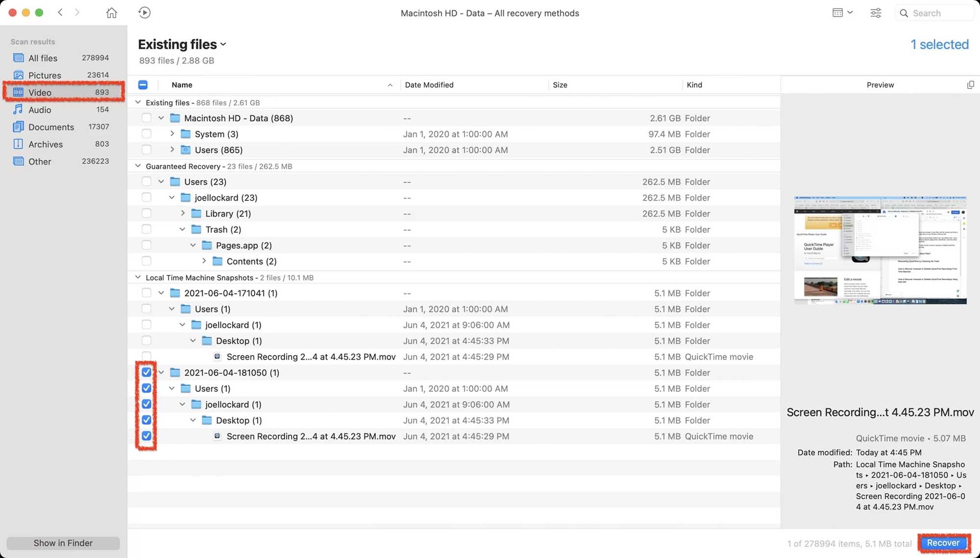
Task: Click the Show in Finder button
Action: (x=63, y=543)
